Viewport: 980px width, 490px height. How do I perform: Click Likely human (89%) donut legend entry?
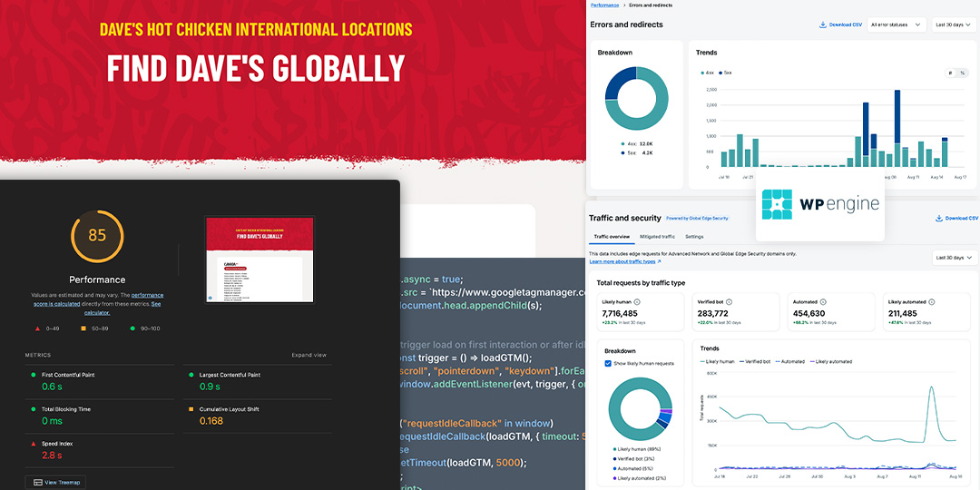pos(637,449)
